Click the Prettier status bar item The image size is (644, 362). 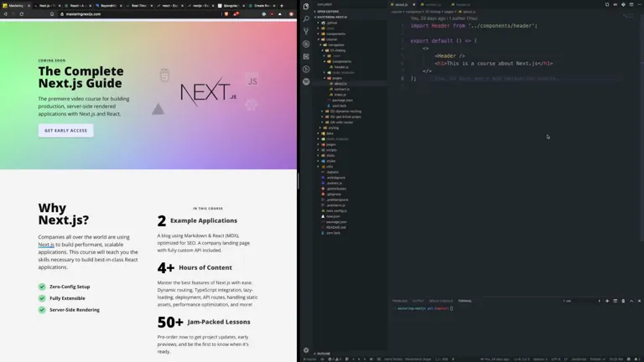click(x=597, y=359)
